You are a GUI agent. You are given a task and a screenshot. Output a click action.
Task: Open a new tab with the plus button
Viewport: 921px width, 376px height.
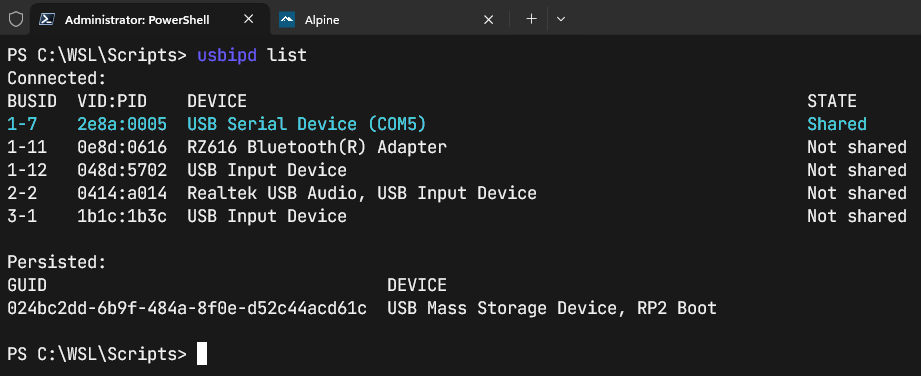point(531,19)
